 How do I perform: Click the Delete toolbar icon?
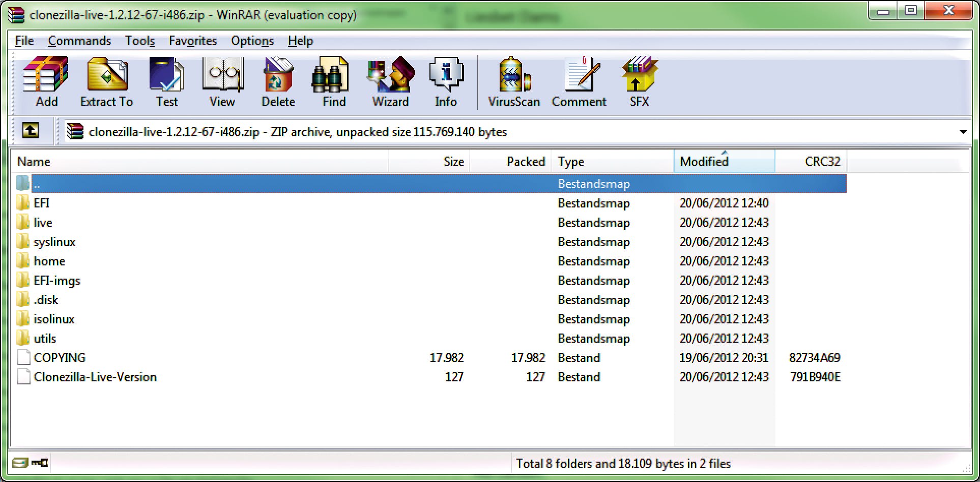(x=278, y=81)
